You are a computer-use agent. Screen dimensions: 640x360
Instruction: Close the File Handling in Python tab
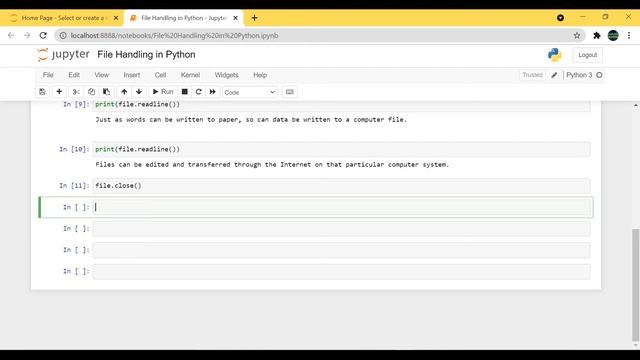[236, 18]
